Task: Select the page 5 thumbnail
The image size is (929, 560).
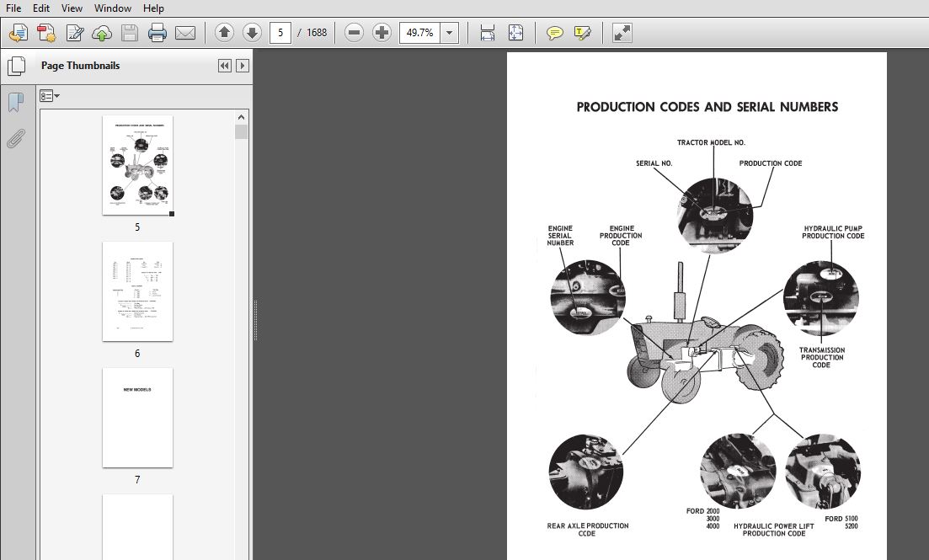Action: coord(137,165)
